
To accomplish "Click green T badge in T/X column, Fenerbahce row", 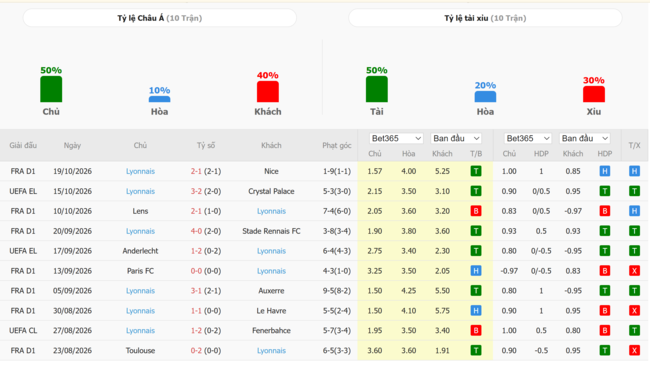I will pyautogui.click(x=634, y=330).
